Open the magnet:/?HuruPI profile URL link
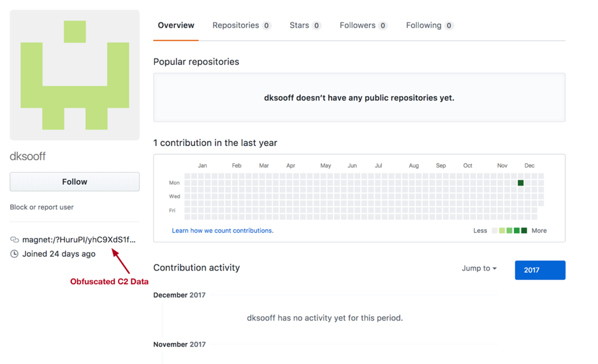The width and height of the screenshot is (598, 364). click(79, 240)
